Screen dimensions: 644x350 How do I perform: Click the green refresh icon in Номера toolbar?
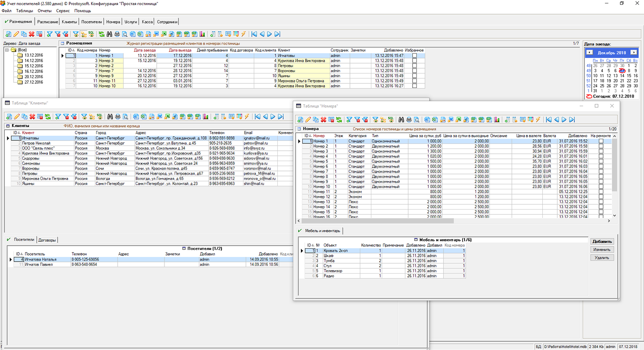(339, 120)
